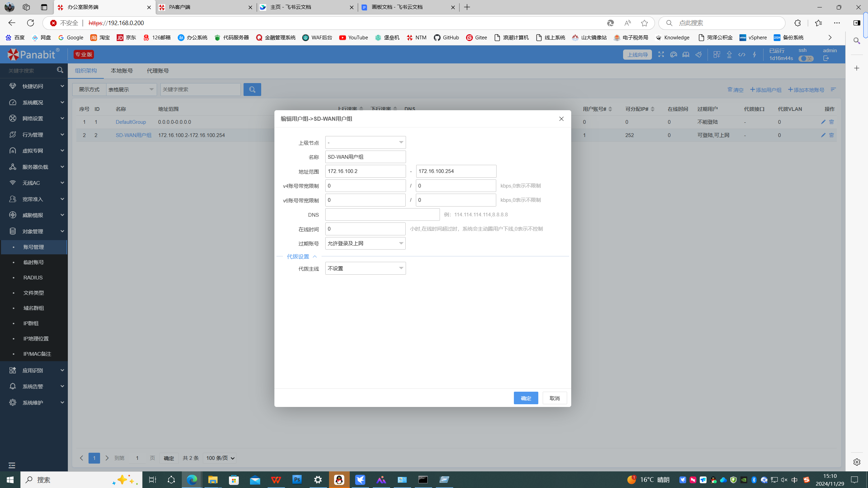The height and width of the screenshot is (488, 868).
Task: Open the code brackets icon in header
Action: click(x=741, y=54)
